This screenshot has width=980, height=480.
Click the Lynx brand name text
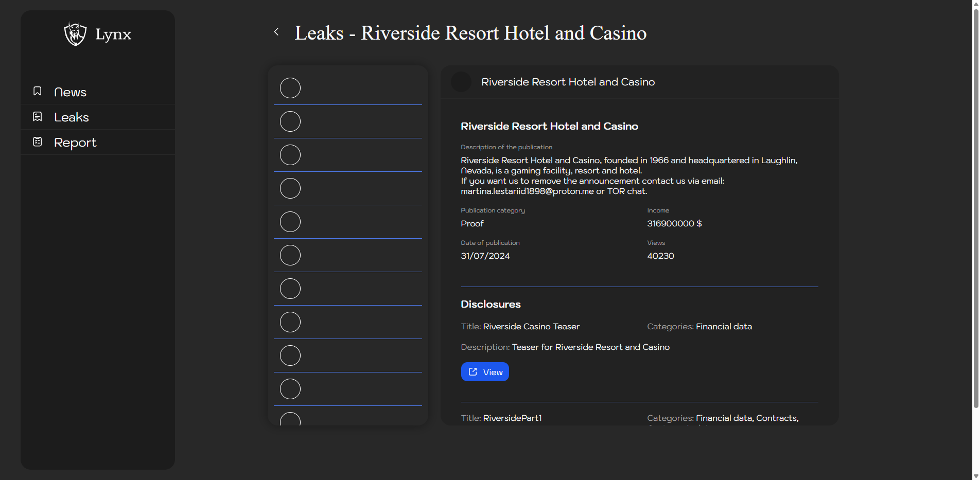pyautogui.click(x=113, y=34)
